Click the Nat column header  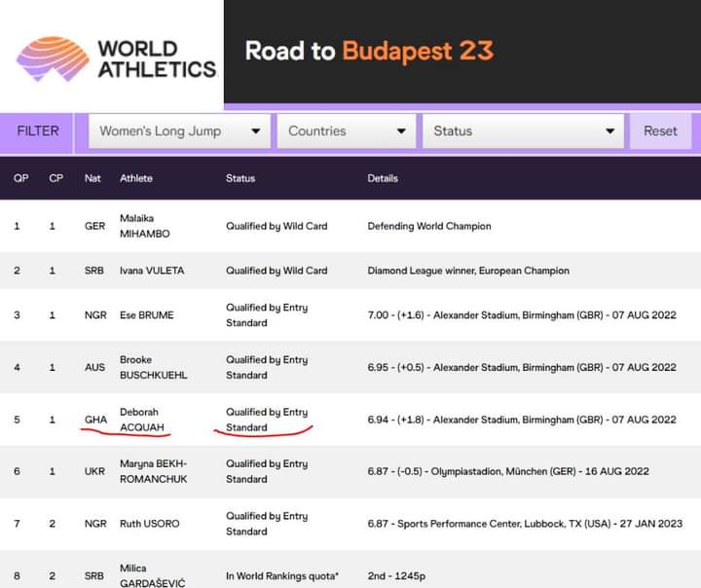[92, 178]
